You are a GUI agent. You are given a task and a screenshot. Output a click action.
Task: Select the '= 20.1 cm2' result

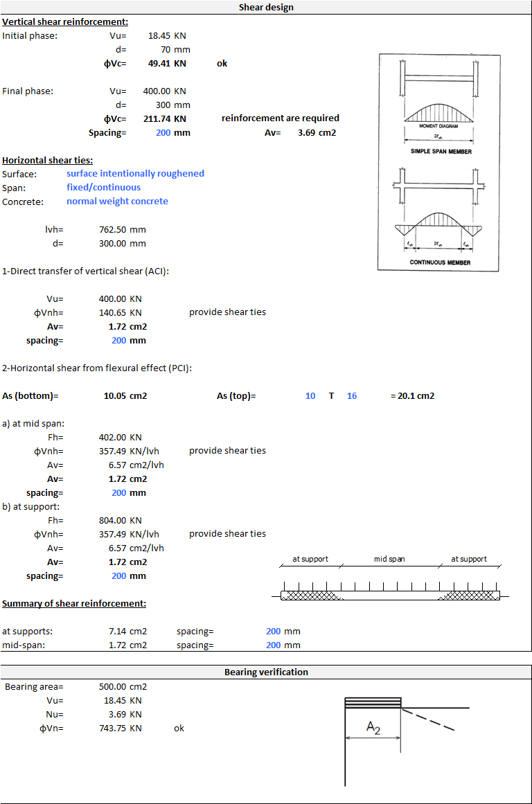coord(412,396)
